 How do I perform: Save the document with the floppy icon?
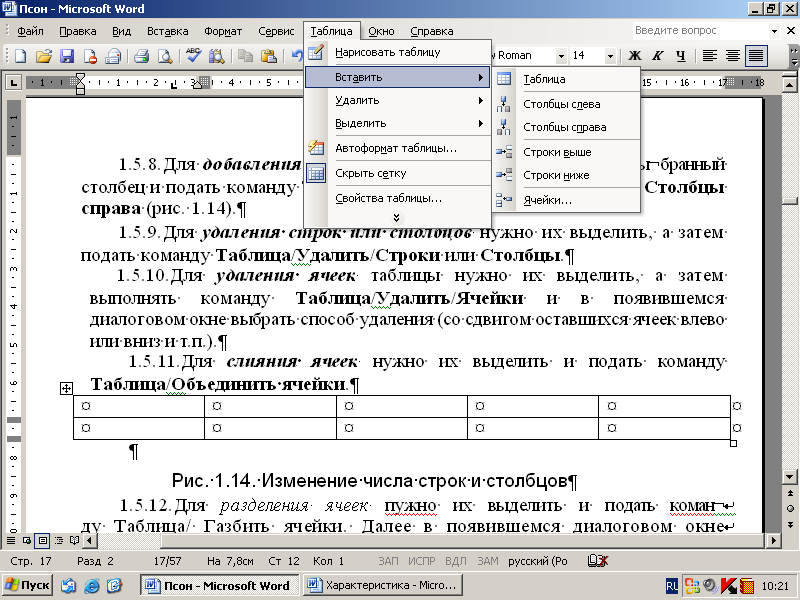67,56
